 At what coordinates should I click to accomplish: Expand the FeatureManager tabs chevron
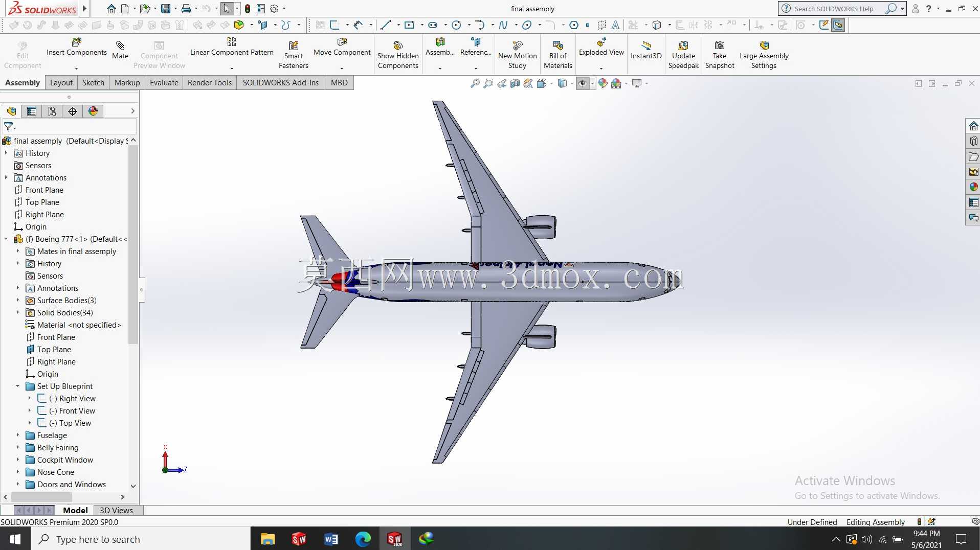coord(132,111)
